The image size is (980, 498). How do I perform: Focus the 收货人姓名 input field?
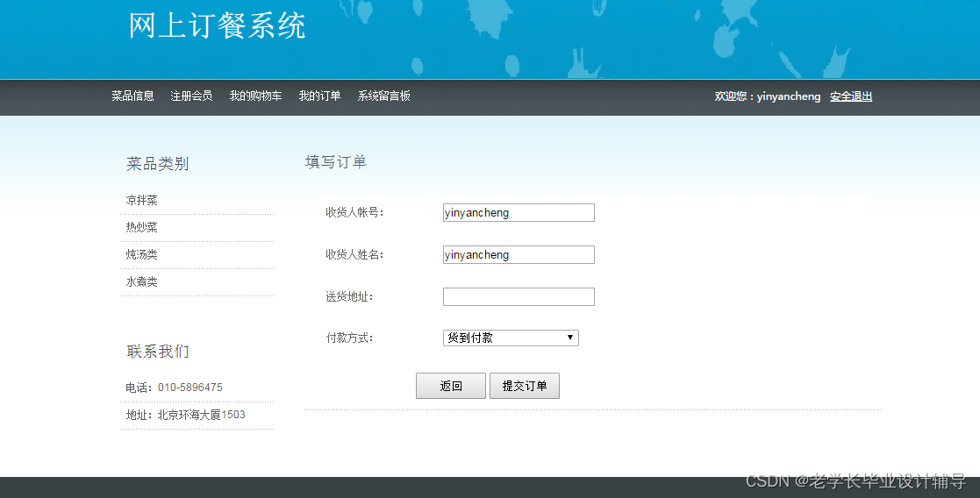point(519,255)
